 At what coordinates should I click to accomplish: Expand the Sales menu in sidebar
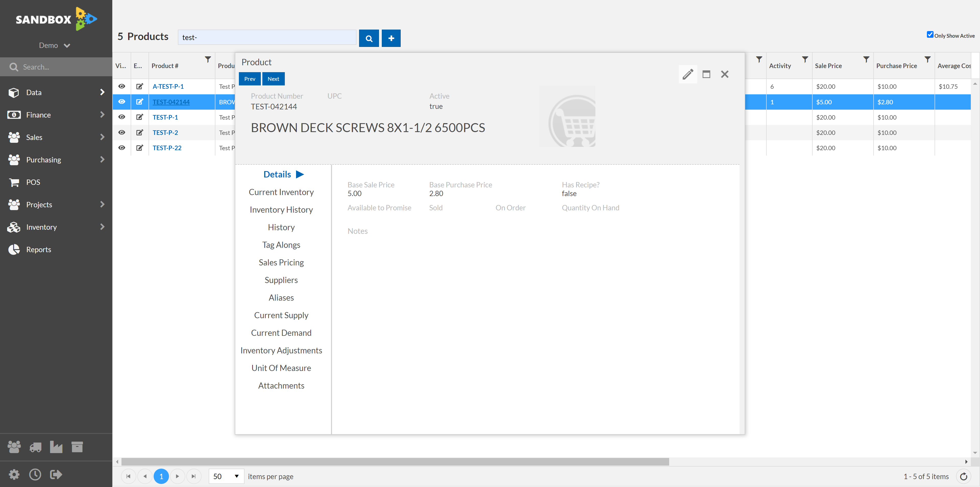click(56, 137)
